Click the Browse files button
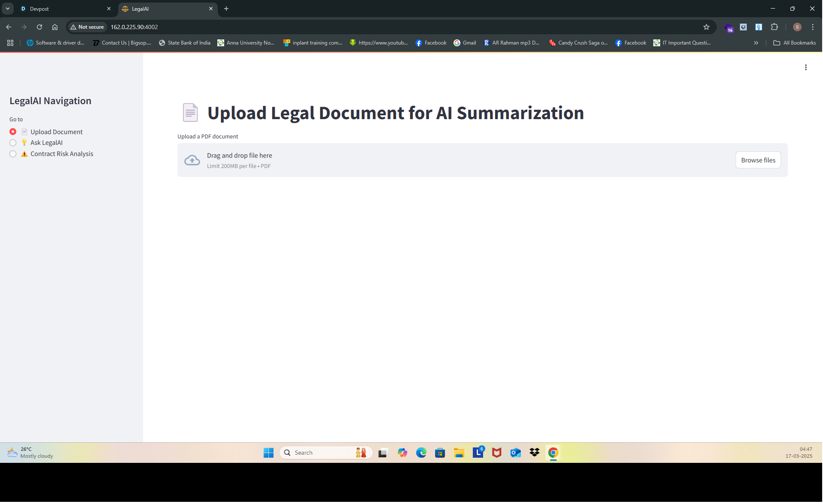This screenshot has height=504, width=823. tap(758, 160)
